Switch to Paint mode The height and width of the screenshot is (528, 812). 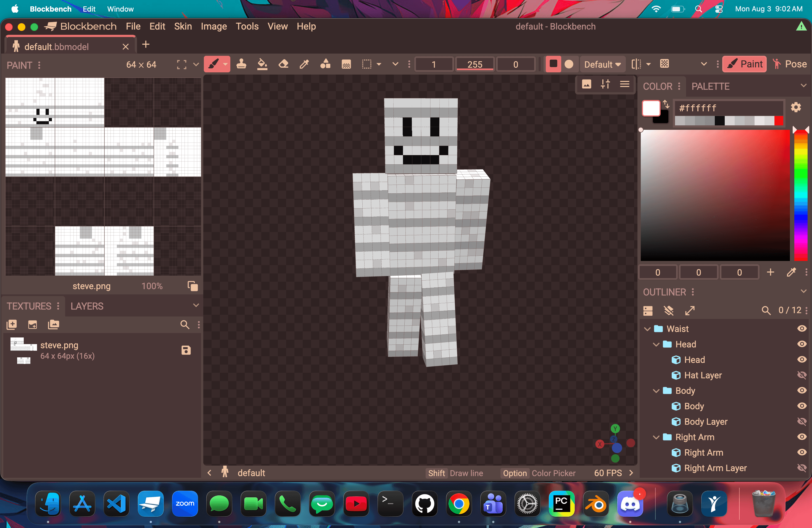coord(744,64)
